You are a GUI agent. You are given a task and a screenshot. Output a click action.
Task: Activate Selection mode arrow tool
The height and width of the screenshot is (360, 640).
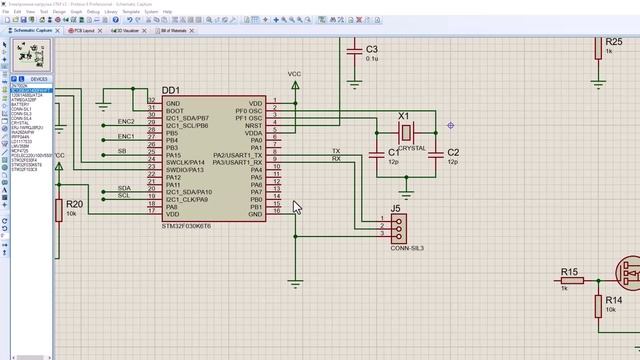[x=4, y=44]
